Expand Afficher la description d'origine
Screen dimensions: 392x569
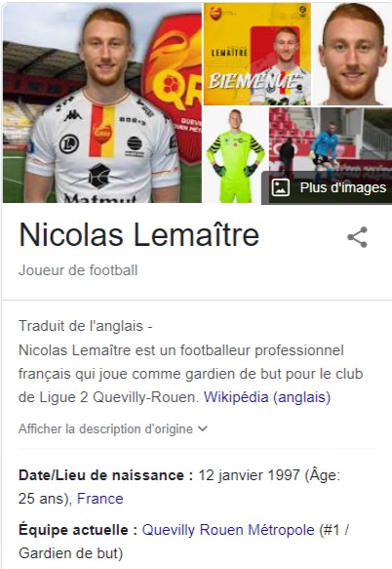coord(113,428)
